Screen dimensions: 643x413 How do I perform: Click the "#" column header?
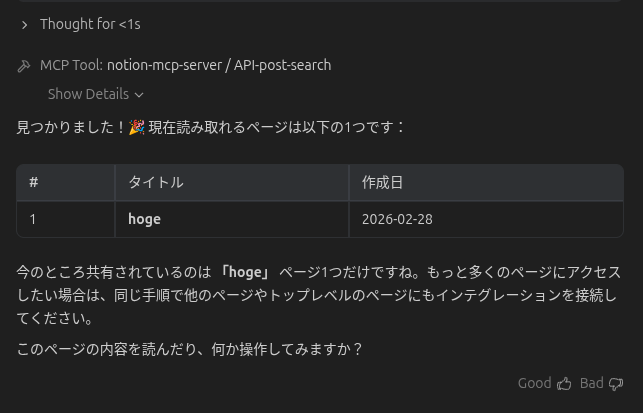click(34, 182)
